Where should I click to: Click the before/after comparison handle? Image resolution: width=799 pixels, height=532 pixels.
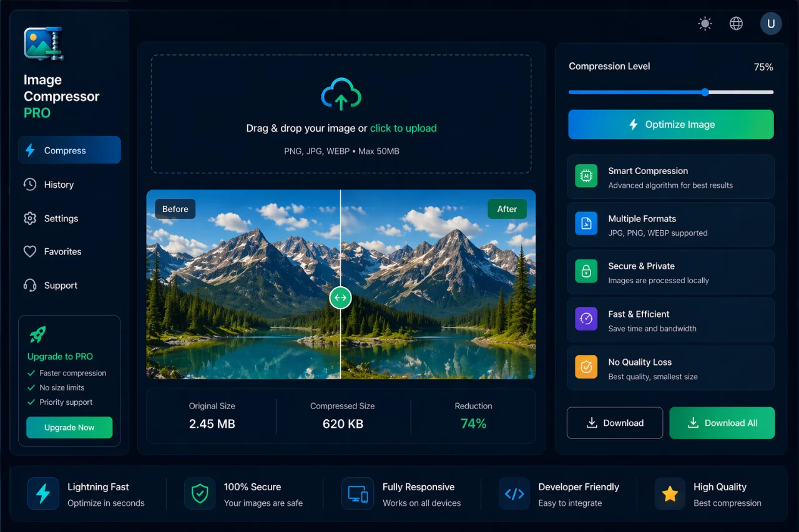340,297
